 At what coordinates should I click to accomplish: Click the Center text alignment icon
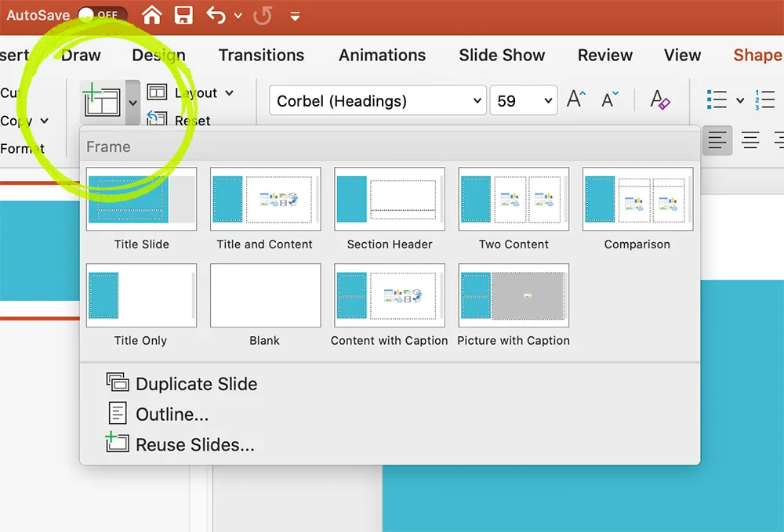(x=750, y=140)
